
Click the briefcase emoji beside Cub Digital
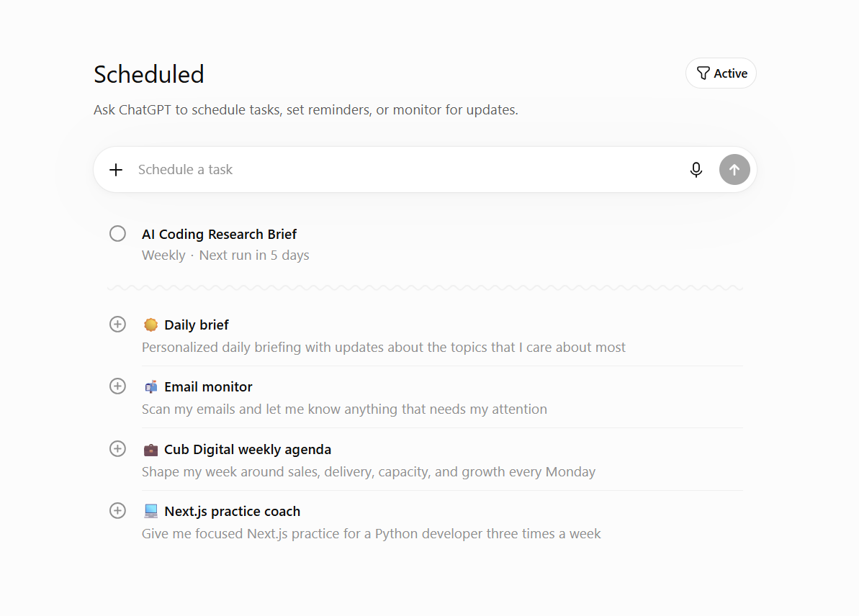click(150, 450)
